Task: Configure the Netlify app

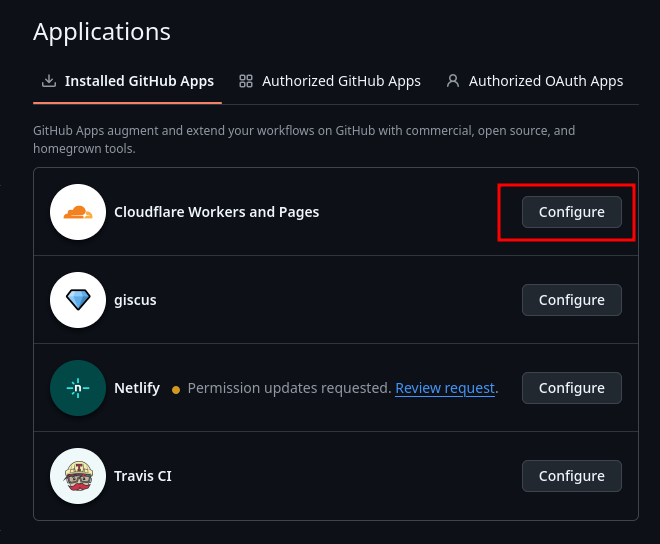Action: coord(572,388)
